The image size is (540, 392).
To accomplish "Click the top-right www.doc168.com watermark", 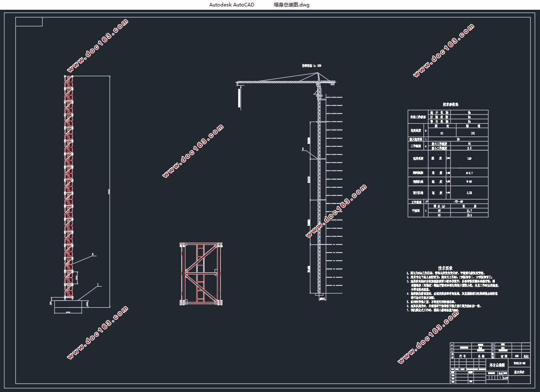I will tap(443, 51).
